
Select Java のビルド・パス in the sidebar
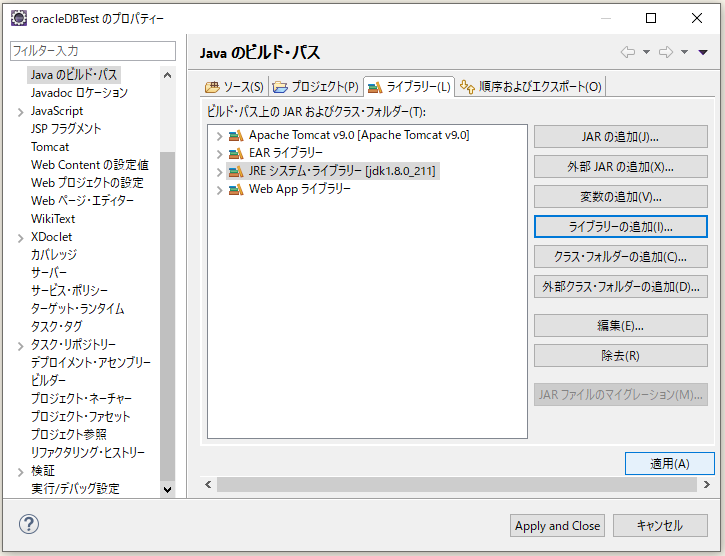(x=74, y=75)
